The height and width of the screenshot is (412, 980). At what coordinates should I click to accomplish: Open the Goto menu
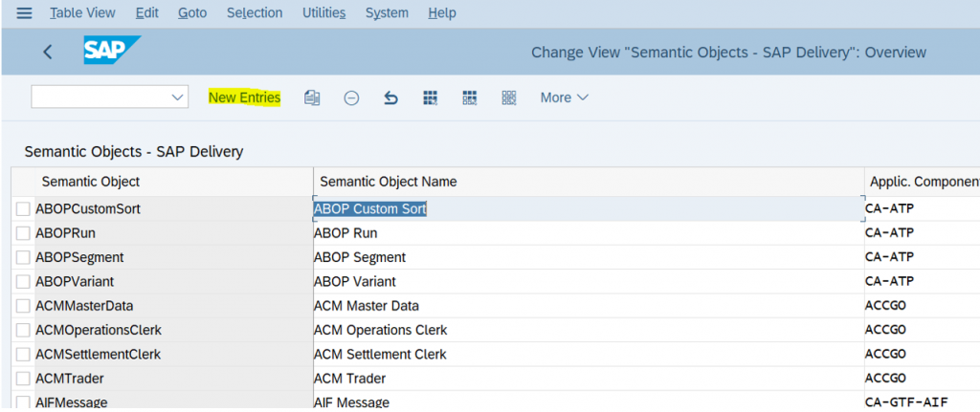(192, 12)
